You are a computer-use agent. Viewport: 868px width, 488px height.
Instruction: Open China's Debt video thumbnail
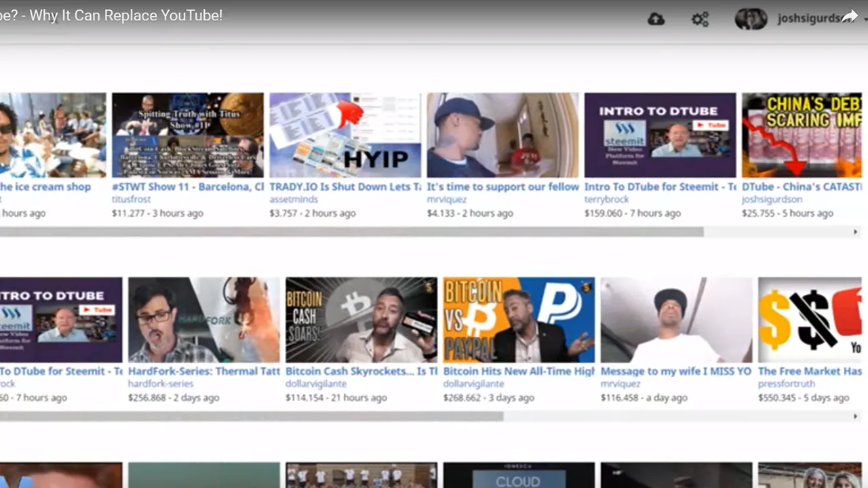point(802,135)
